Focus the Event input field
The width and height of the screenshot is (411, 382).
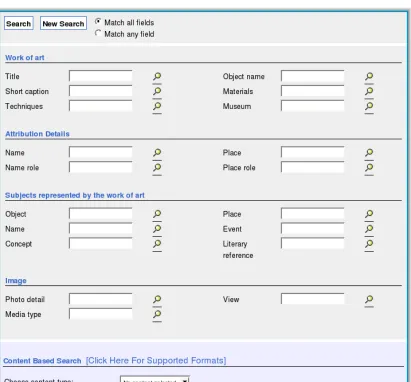[313, 229]
